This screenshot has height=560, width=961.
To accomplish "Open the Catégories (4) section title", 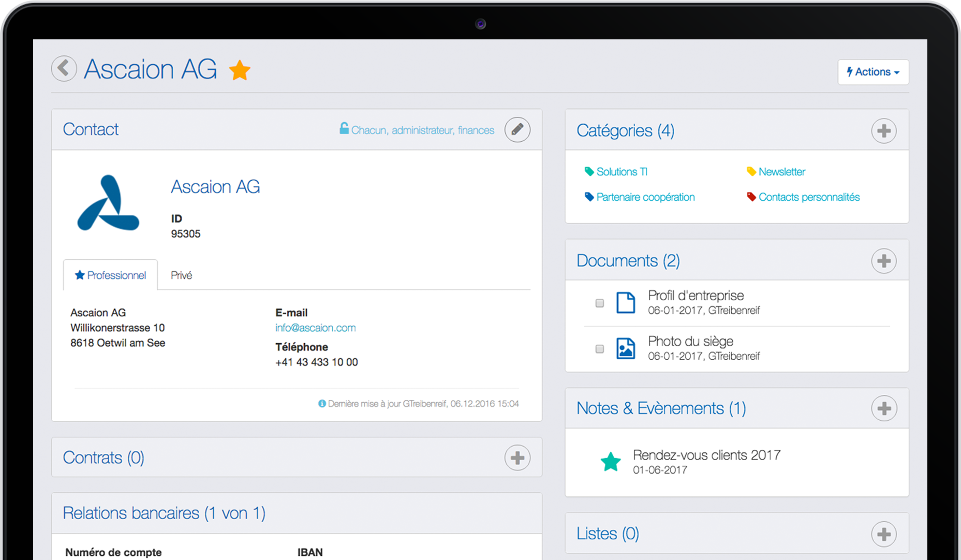I will [625, 131].
